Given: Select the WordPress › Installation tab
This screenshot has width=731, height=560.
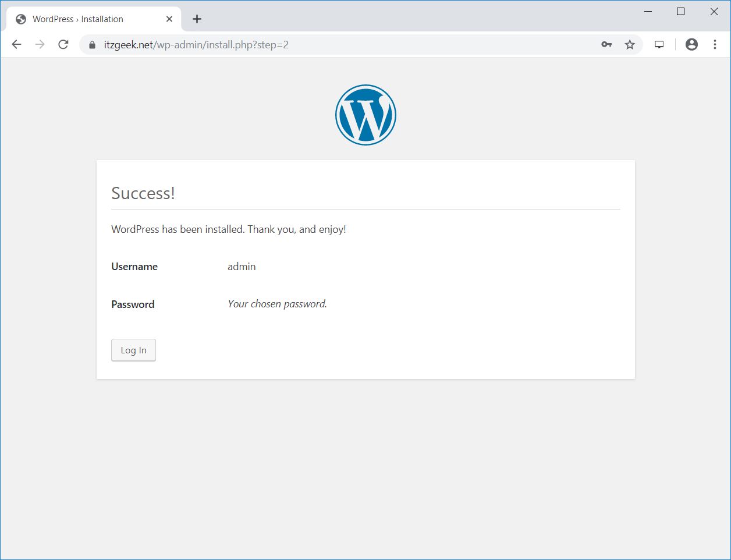Looking at the screenshot, I should [94, 19].
